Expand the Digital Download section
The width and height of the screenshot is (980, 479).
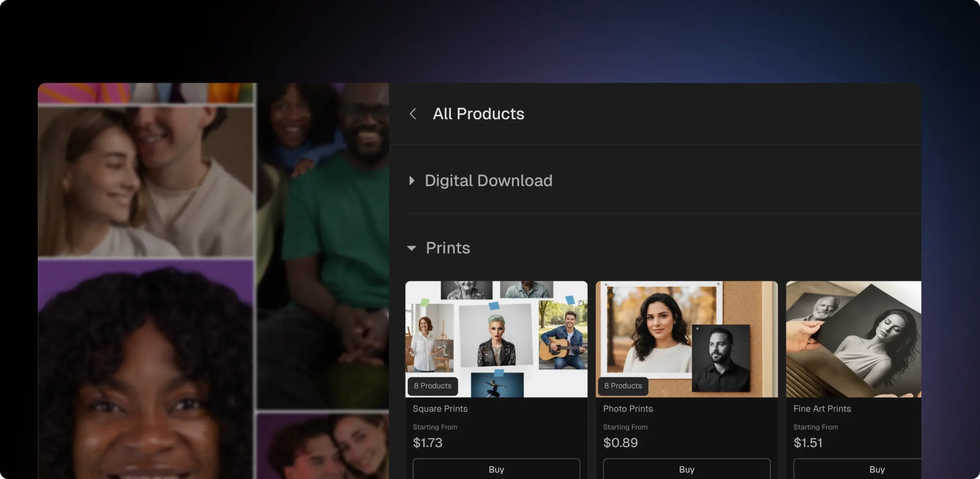412,181
